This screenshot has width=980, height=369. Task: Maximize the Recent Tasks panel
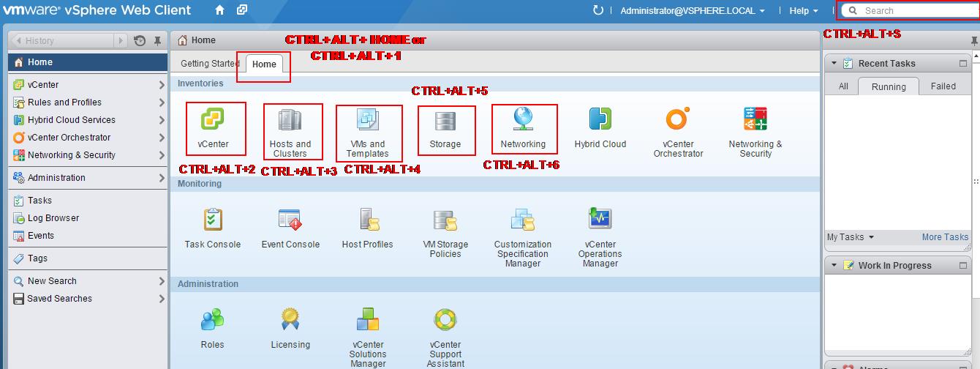coord(963,64)
